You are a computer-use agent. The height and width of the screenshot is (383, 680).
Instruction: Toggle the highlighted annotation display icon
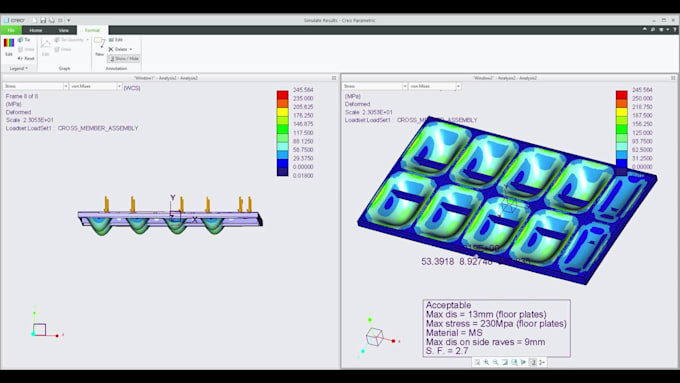click(x=533, y=362)
